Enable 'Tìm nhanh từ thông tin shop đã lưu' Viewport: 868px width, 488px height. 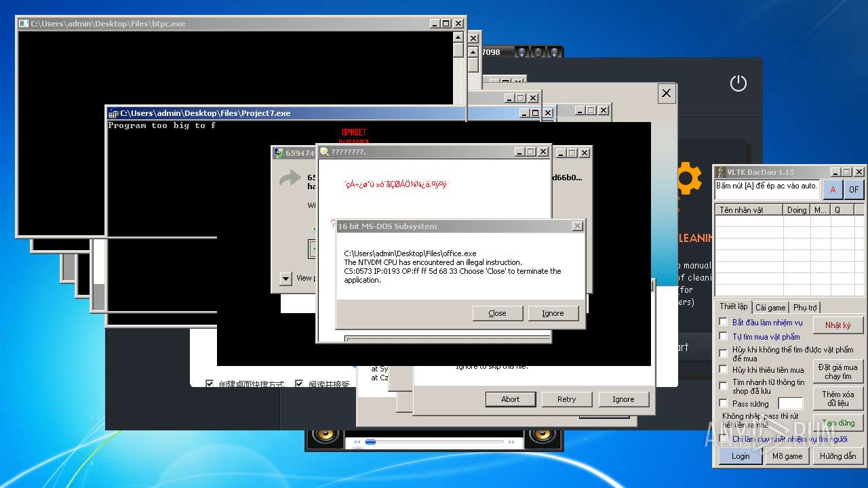(723, 386)
